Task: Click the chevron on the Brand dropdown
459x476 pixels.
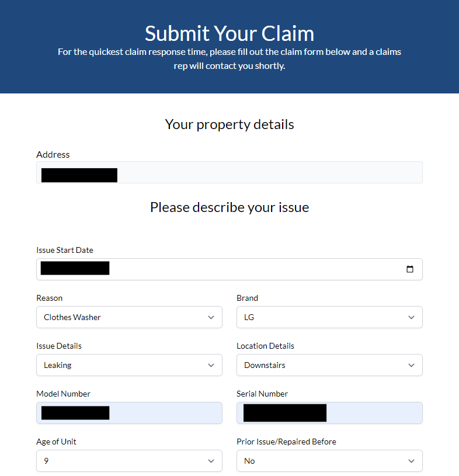Action: click(411, 317)
